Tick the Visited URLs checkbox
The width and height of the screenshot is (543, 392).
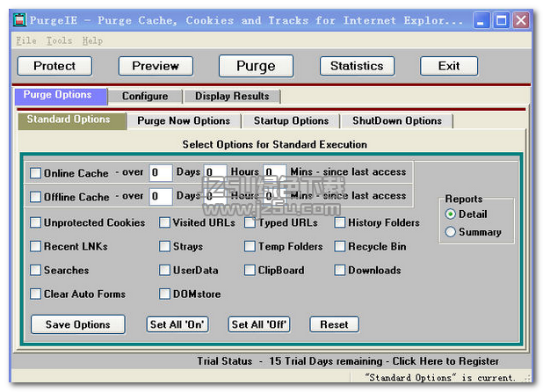tap(164, 222)
